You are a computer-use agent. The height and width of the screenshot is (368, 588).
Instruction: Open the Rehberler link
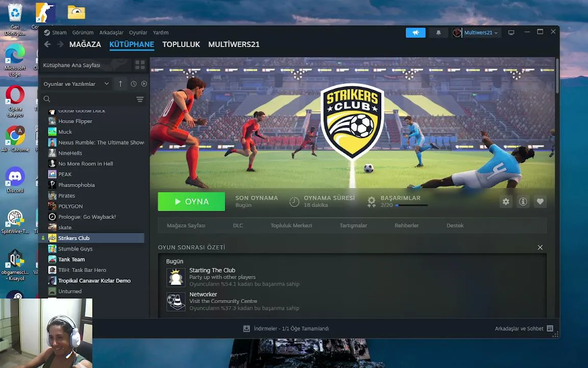coord(406,226)
